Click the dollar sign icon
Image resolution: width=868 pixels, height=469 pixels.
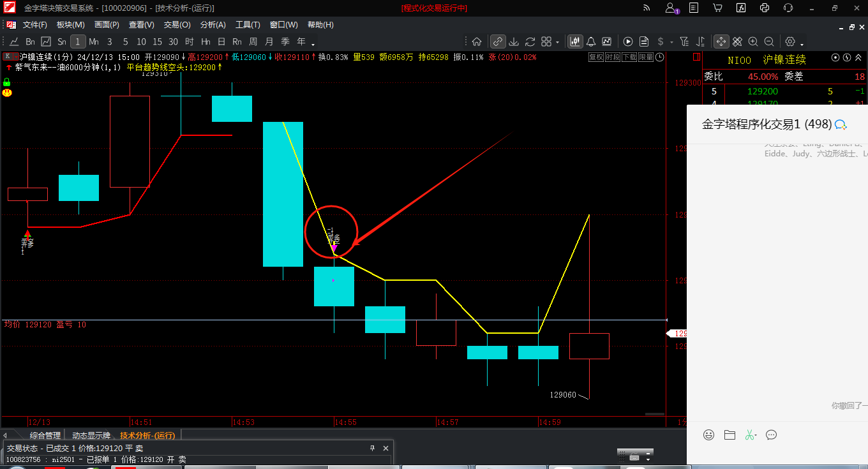point(661,41)
